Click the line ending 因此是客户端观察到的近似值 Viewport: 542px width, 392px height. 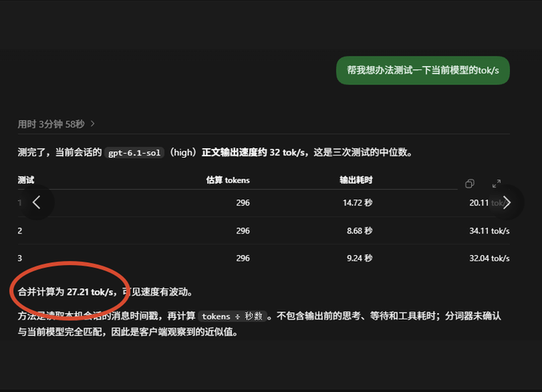(128, 332)
